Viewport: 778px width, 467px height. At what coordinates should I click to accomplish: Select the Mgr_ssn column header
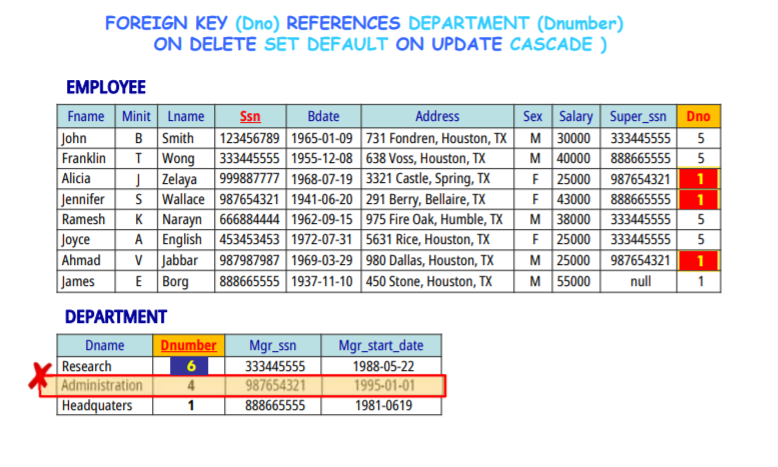[273, 345]
